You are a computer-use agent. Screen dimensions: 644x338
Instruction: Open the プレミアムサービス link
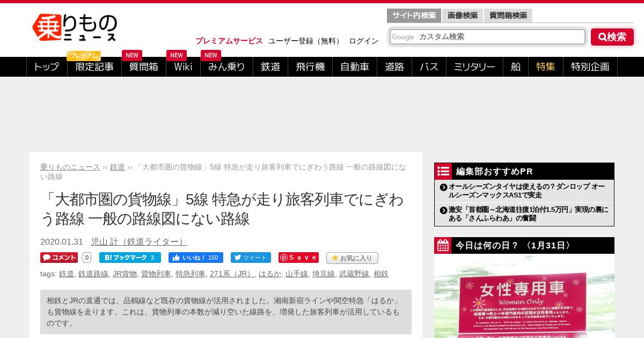tap(229, 41)
